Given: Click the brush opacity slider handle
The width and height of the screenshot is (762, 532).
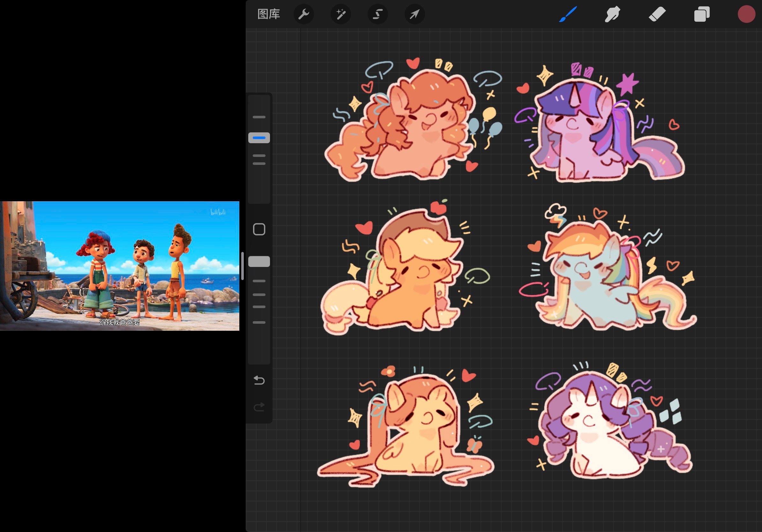Looking at the screenshot, I should pos(259,261).
